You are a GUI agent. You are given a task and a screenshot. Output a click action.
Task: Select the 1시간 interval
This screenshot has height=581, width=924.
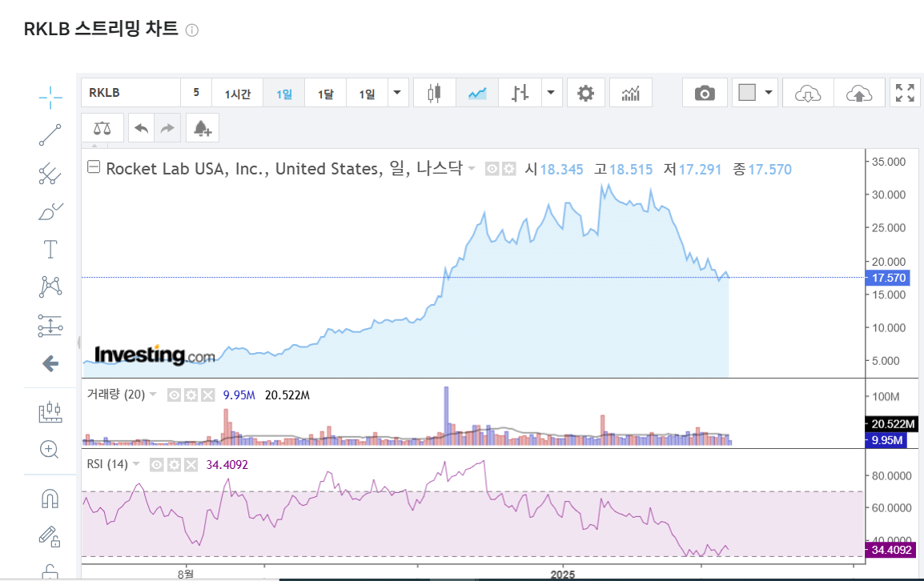point(238,93)
